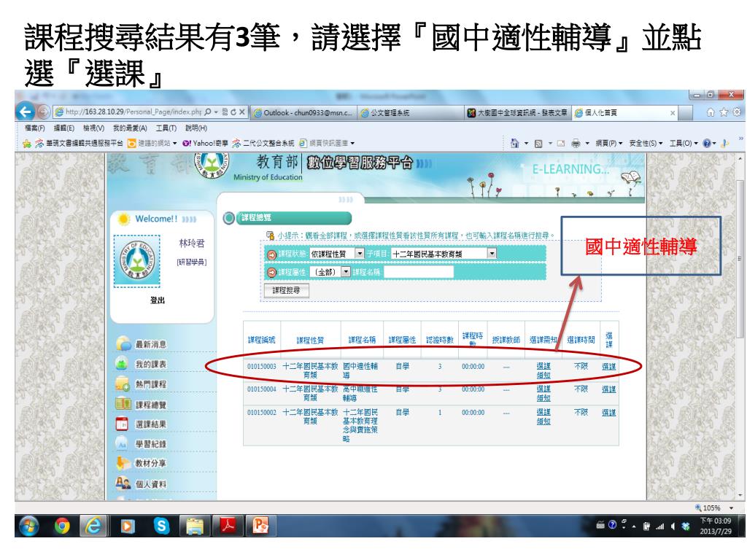Expand the 工具(O) command bar menu

(x=683, y=143)
